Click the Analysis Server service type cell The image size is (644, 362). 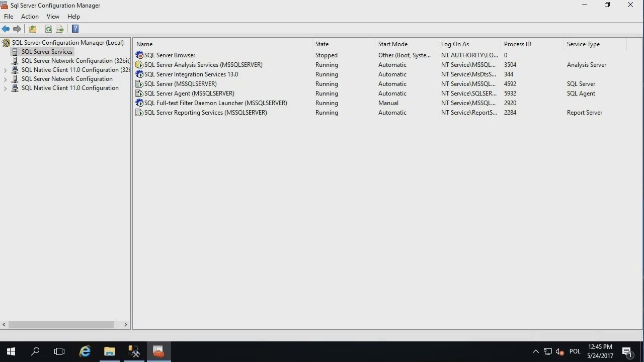[587, 65]
